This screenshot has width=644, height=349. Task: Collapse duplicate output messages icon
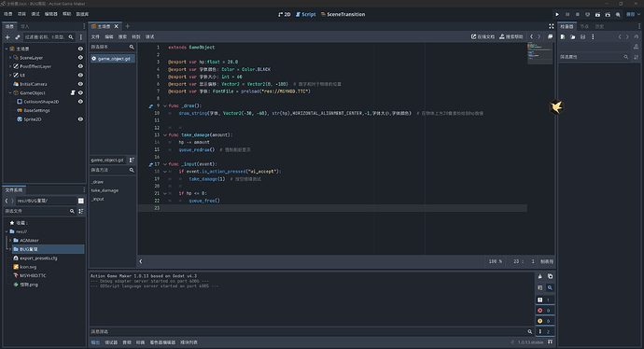click(x=540, y=287)
